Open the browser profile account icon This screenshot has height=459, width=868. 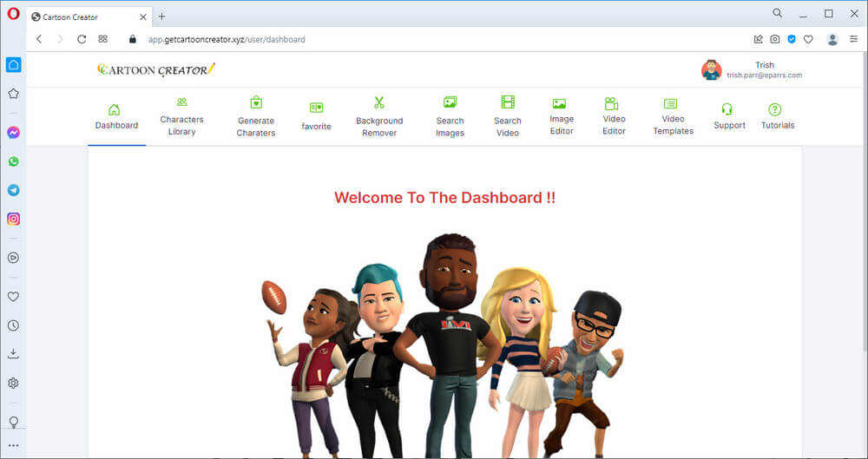tap(832, 39)
